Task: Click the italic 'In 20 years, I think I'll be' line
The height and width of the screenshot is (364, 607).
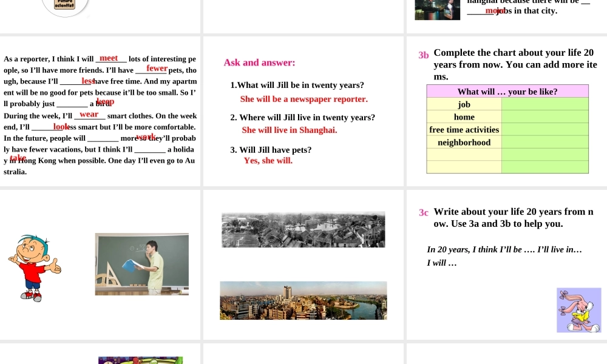Action: click(504, 250)
